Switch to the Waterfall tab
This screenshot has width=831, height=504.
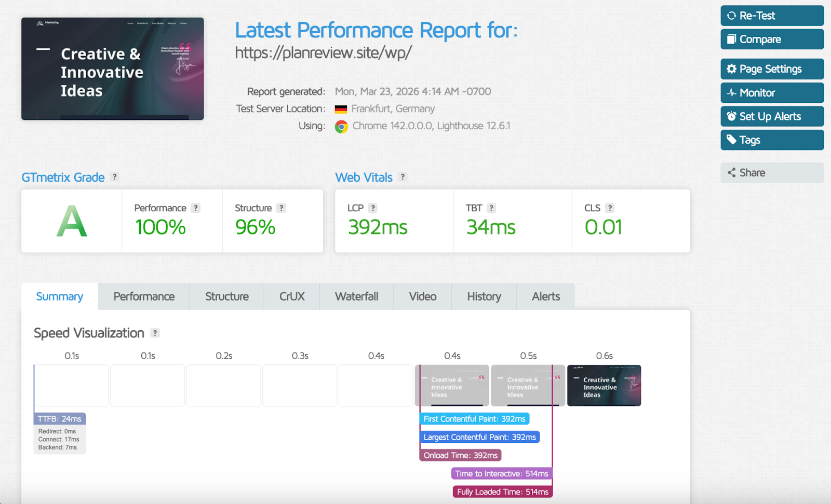click(356, 296)
